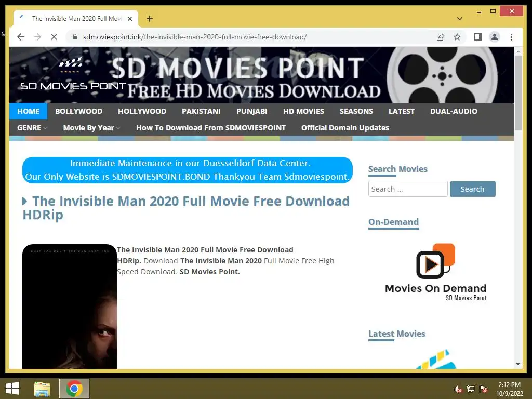Image resolution: width=532 pixels, height=399 pixels.
Task: Click the address bar URL
Action: [x=195, y=37]
